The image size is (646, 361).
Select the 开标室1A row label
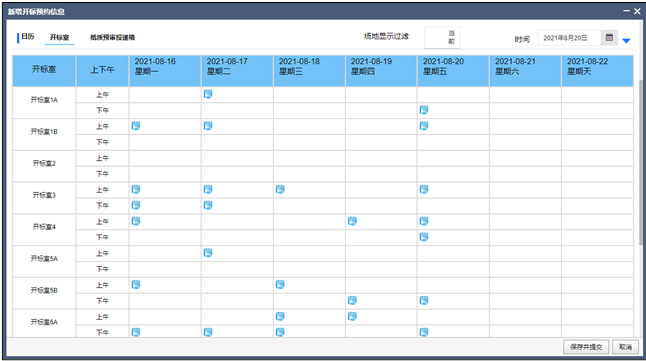(x=44, y=100)
